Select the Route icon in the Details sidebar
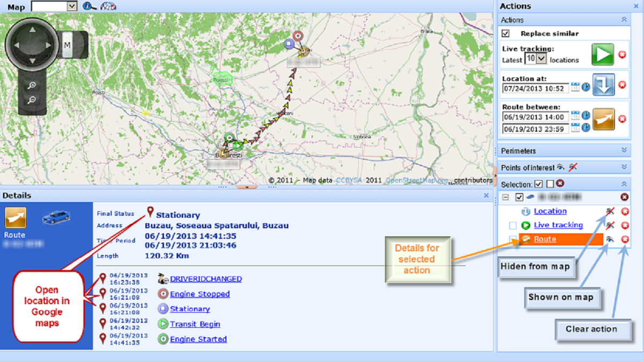The image size is (644, 362). [x=15, y=217]
